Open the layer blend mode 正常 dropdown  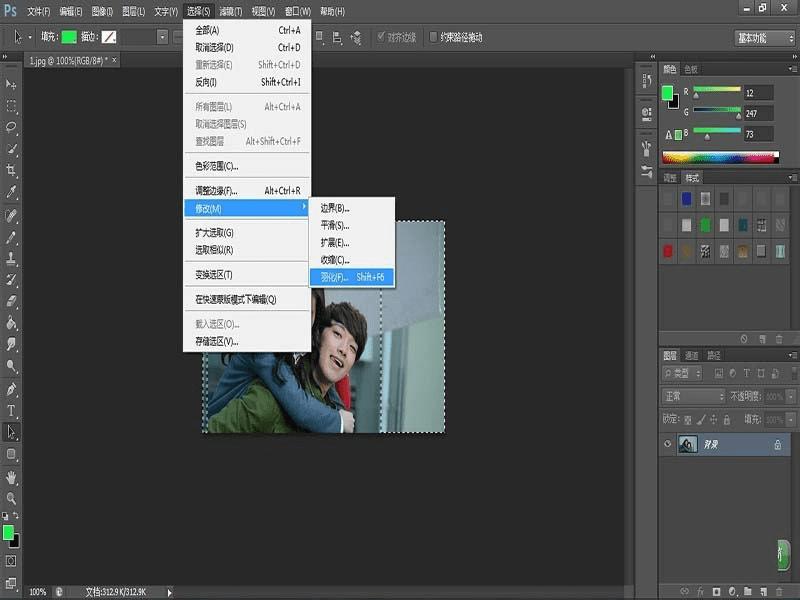pos(693,397)
